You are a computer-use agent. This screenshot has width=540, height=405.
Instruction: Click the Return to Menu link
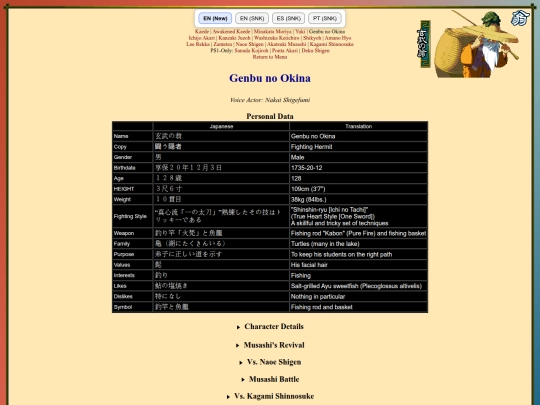click(x=270, y=57)
